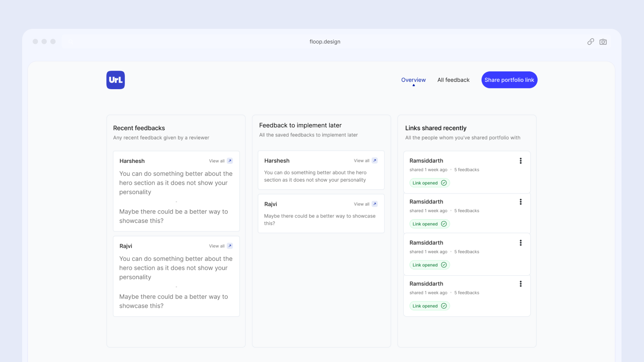Click the check-circle icon in the second Ramsiddarth card

(444, 224)
